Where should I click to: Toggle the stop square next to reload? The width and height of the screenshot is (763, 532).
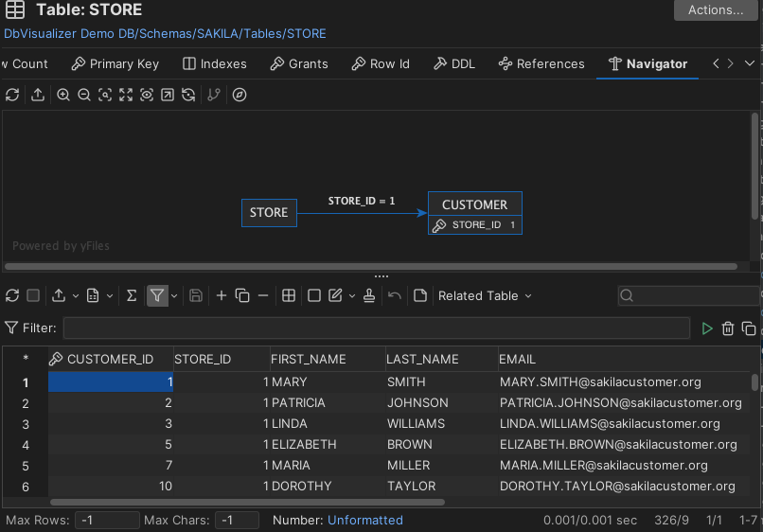point(33,295)
